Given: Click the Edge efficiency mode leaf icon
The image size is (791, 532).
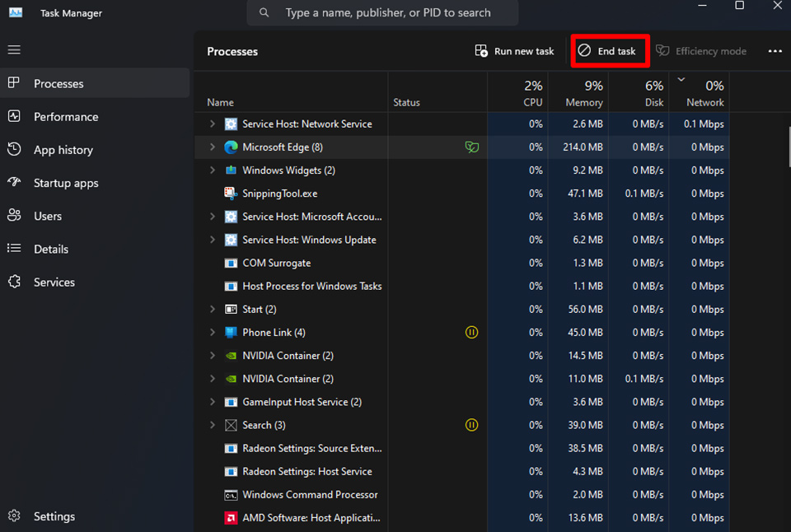Looking at the screenshot, I should point(471,147).
